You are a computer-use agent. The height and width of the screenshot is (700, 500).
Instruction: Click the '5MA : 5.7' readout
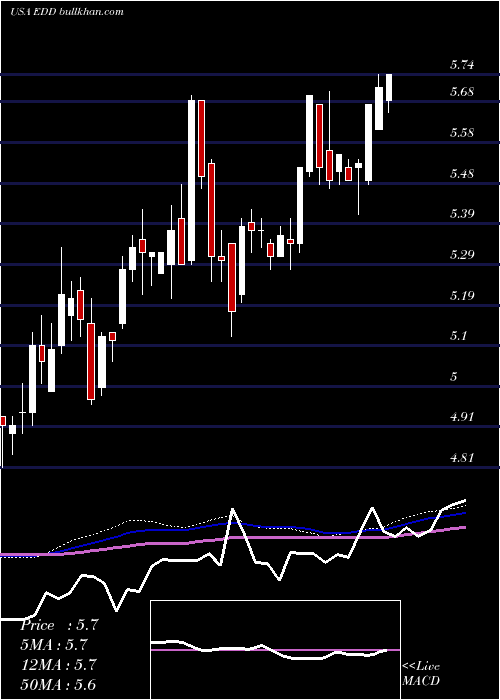pyautogui.click(x=54, y=645)
